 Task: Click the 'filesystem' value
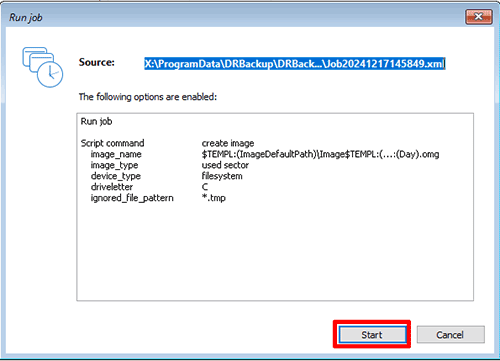(x=222, y=176)
